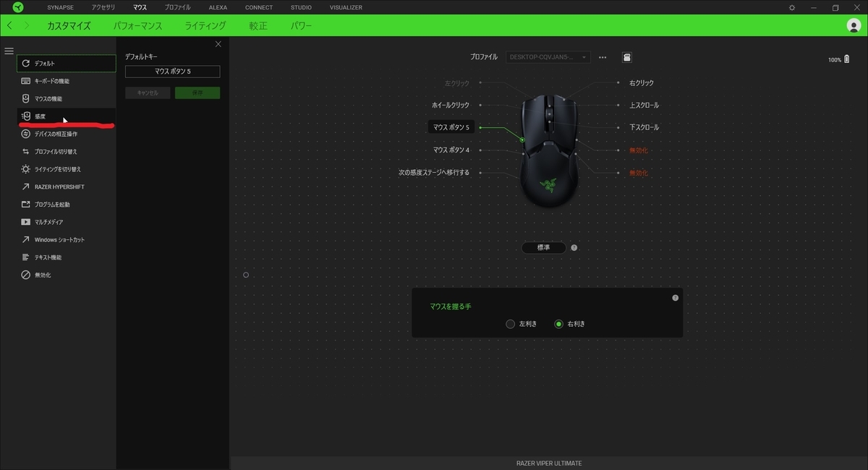Switch to STUDIO tab
Viewport: 868px width, 470px height.
(301, 7)
